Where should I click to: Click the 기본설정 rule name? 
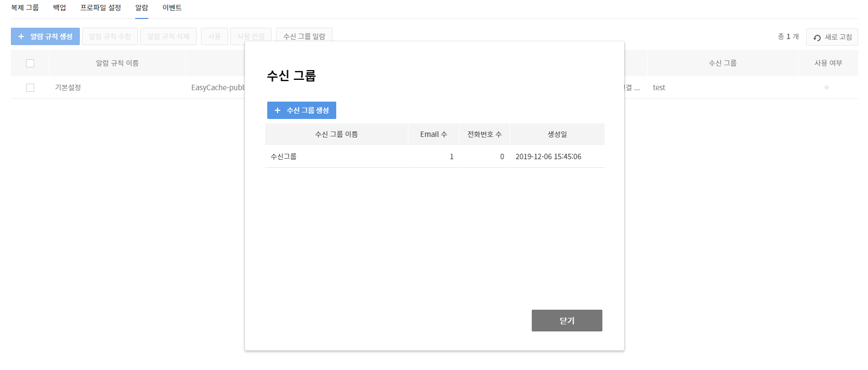coord(68,87)
